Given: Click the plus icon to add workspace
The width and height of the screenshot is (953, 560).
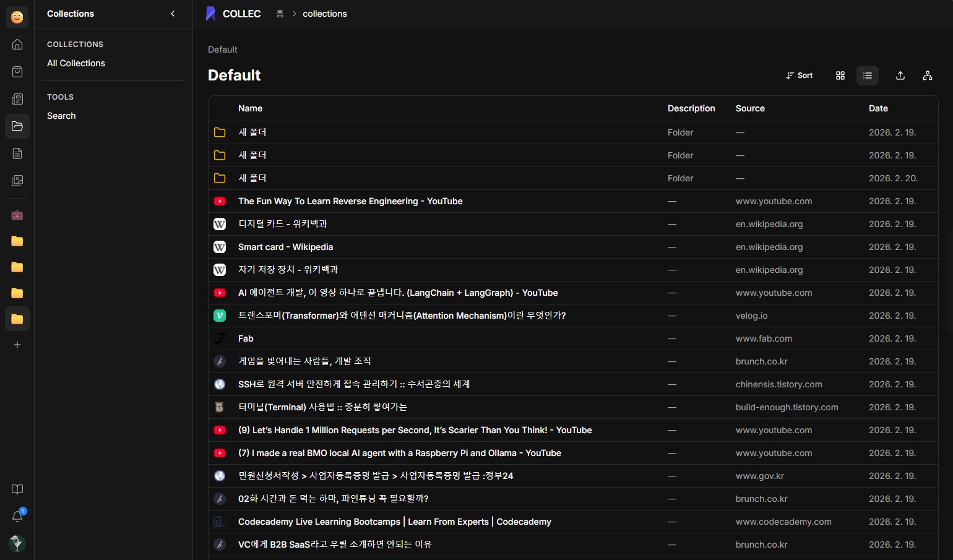Looking at the screenshot, I should click(x=17, y=345).
